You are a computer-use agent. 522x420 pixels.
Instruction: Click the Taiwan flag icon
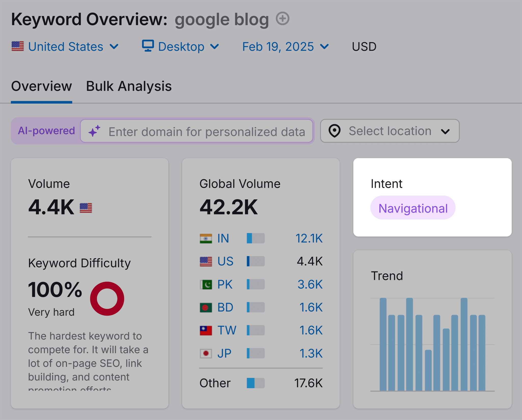pos(206,330)
